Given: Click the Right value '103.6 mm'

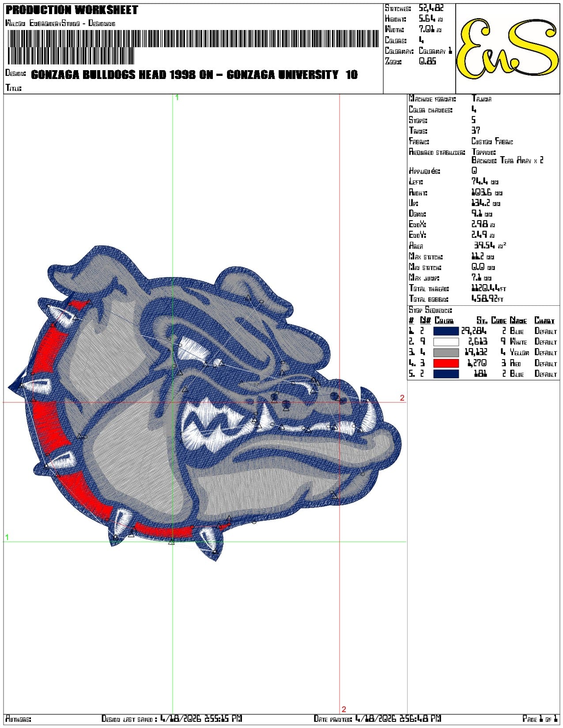Looking at the screenshot, I should tap(487, 192).
